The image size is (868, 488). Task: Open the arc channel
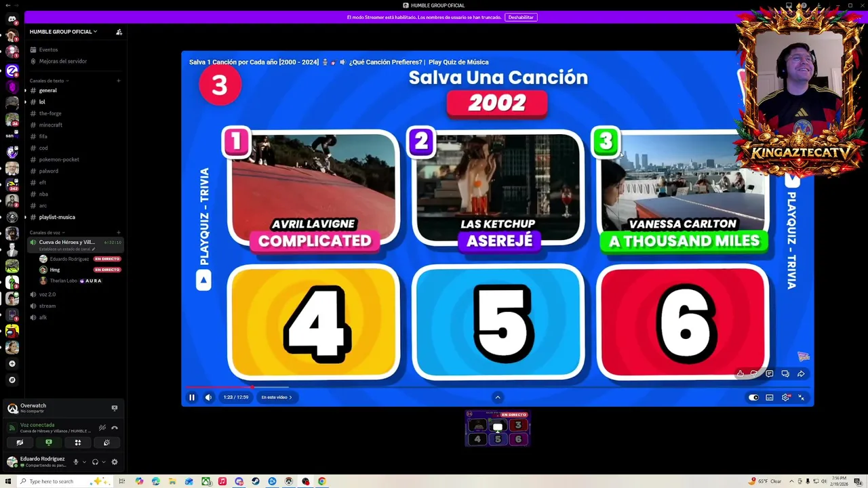75,205
